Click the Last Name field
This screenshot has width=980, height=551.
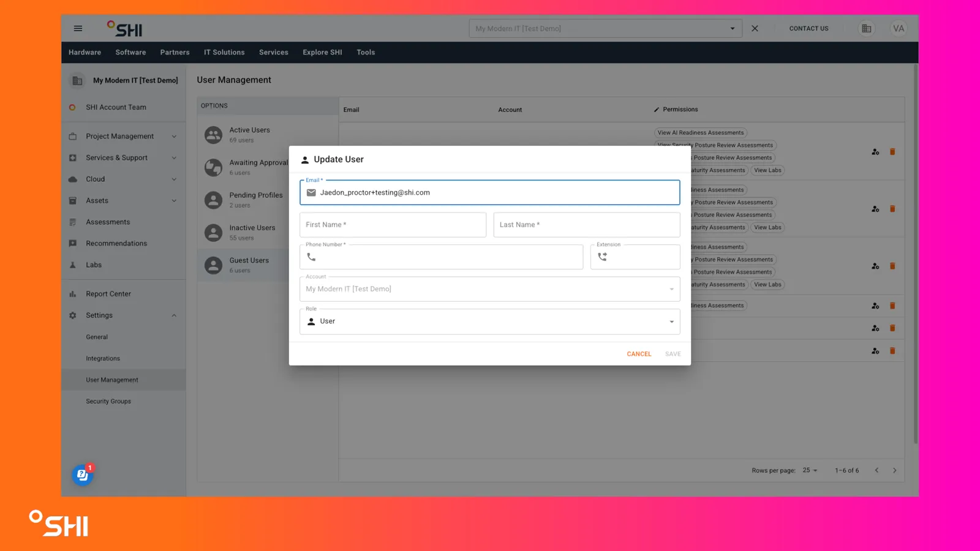click(x=587, y=225)
